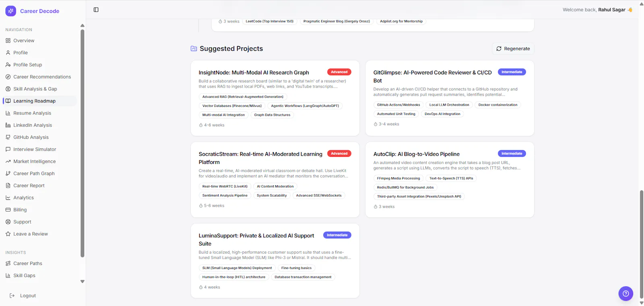Screen dimensions: 644x306
Task: Click the Advanced RAG (Retrieval-Augmented Generation) tag
Action: coord(243,97)
